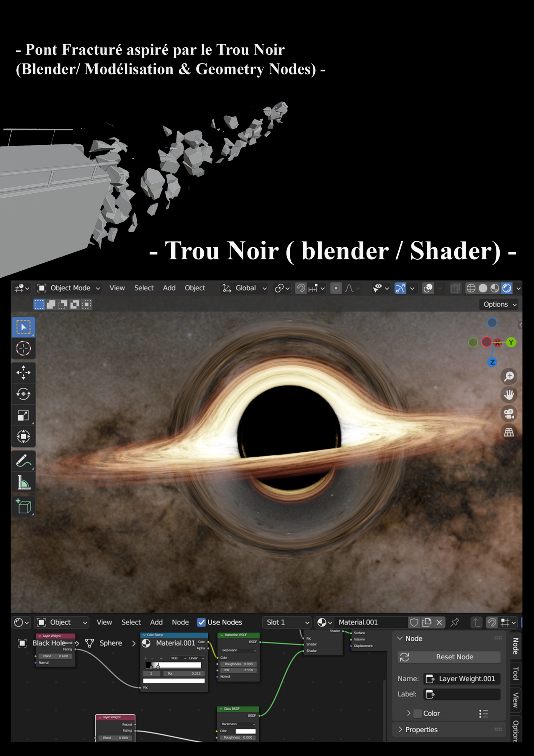This screenshot has height=756, width=534.
Task: Open the Slot 1 material slot dropdown
Action: pos(286,622)
